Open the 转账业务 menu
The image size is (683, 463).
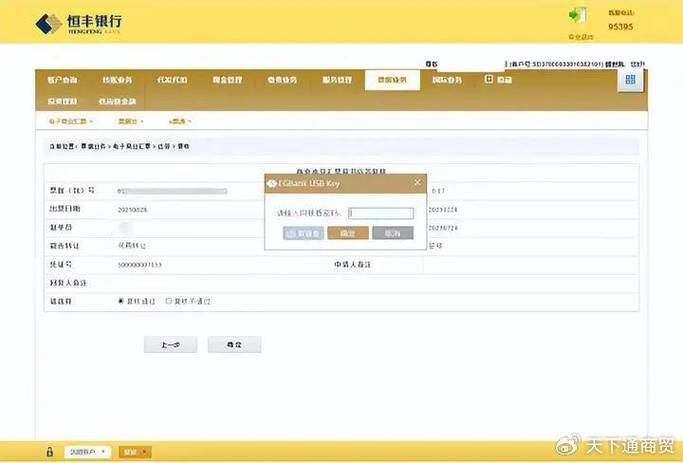tap(117, 80)
